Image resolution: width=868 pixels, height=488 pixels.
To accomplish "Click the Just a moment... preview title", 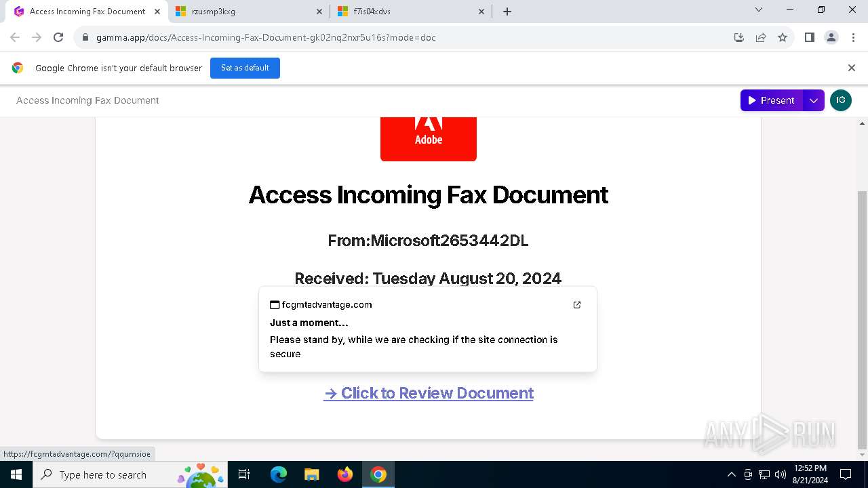I will click(x=309, y=323).
